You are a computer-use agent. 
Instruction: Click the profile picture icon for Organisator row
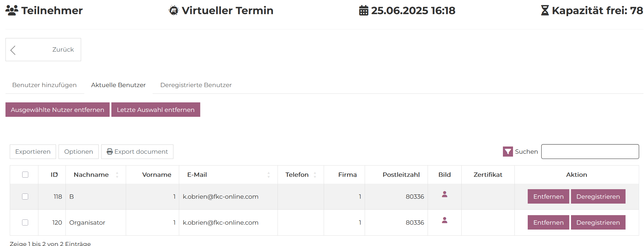444,220
